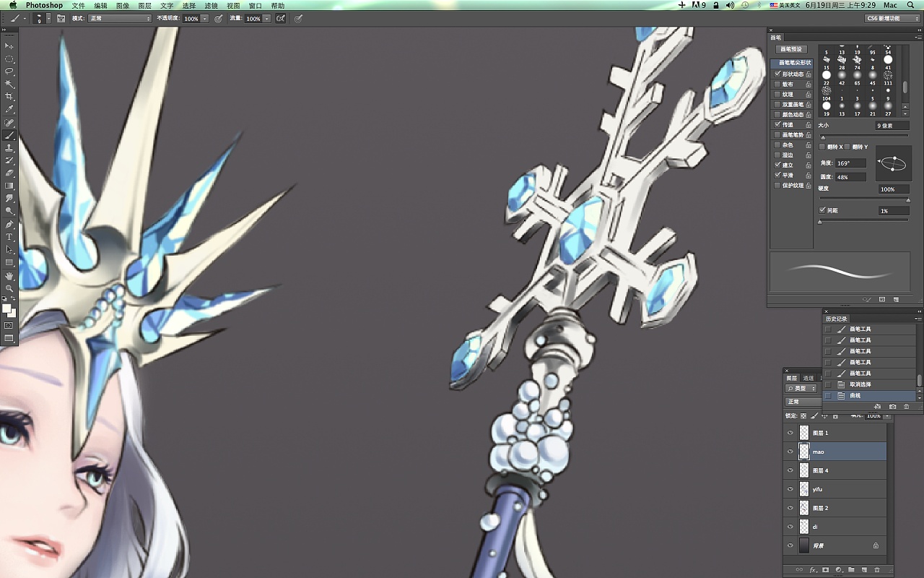Open the CS6 新增功能 workspace dropdown
Image resolution: width=924 pixels, height=578 pixels.
893,18
